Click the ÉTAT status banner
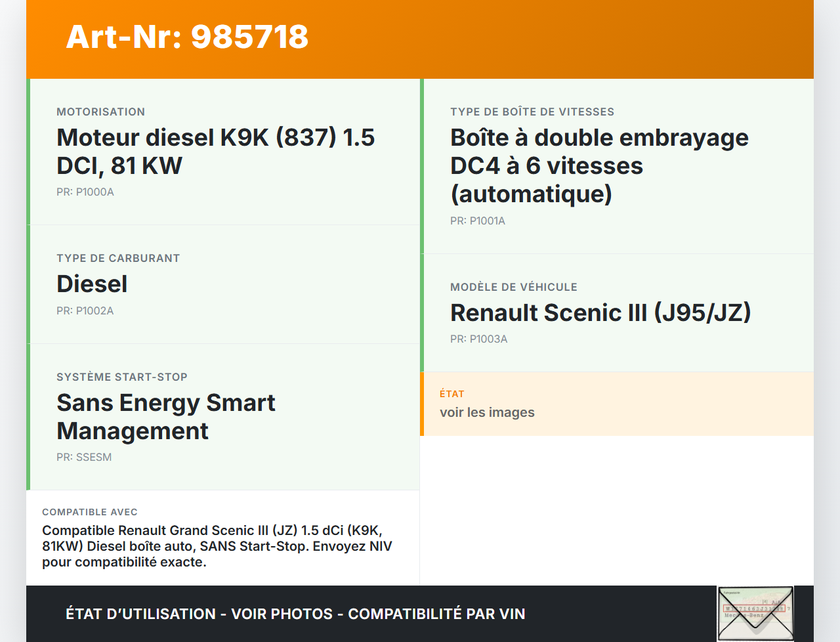840x642 pixels. (617, 404)
